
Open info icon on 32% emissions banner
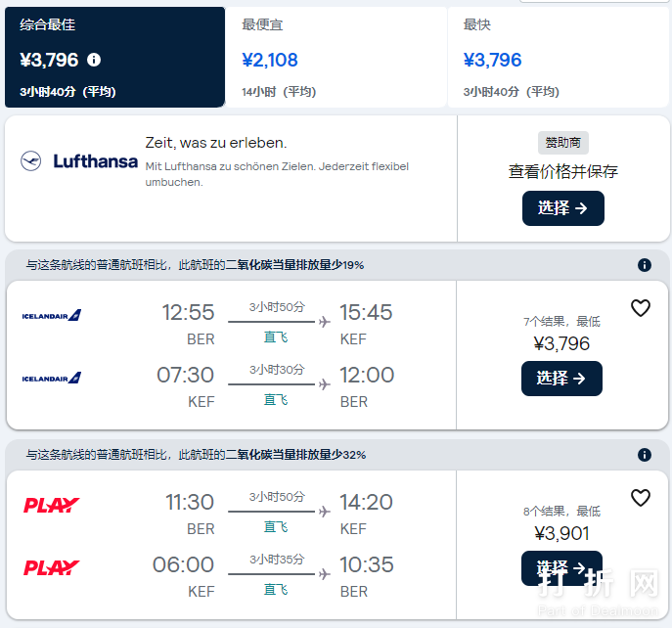(645, 455)
